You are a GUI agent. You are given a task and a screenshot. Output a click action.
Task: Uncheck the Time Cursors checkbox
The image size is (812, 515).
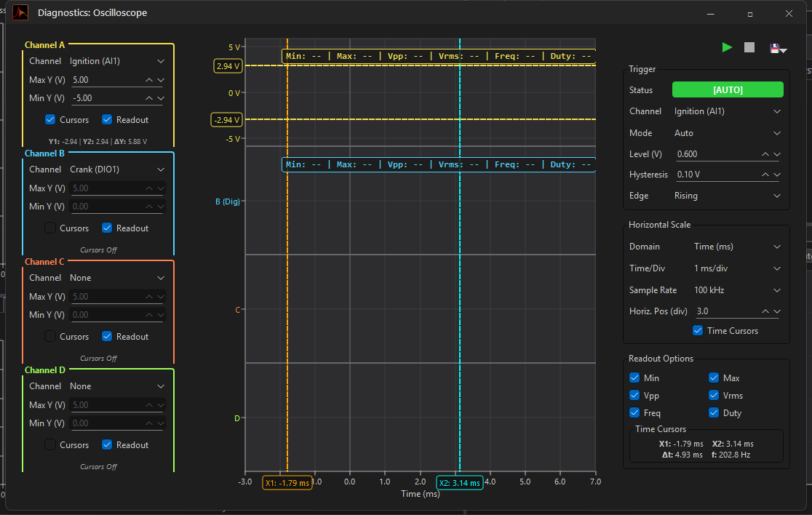698,331
